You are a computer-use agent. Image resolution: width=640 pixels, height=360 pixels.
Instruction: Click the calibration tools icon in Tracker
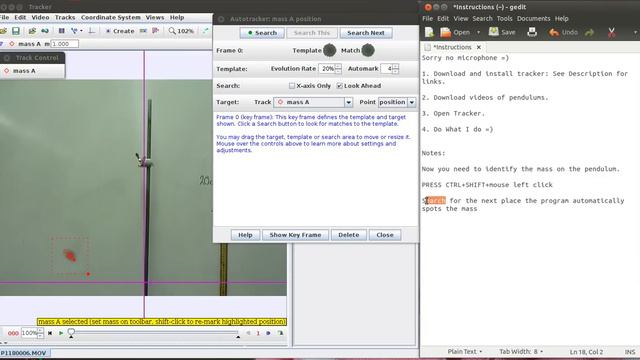[x=76, y=31]
